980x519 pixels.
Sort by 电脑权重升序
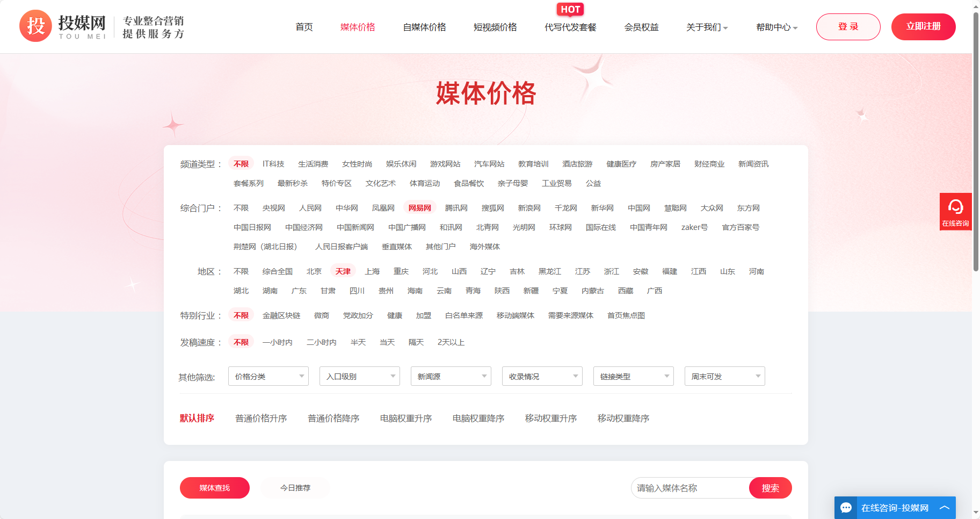click(x=406, y=418)
